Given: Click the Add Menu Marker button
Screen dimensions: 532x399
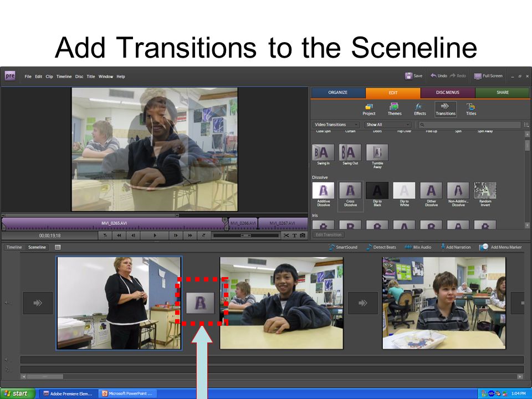Looking at the screenshot, I should (x=500, y=247).
